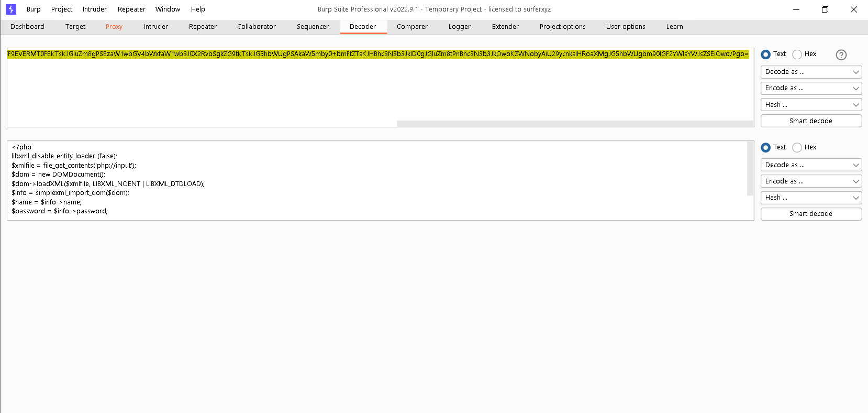Click the Burp Suite logo icon
868x413 pixels.
point(11,9)
